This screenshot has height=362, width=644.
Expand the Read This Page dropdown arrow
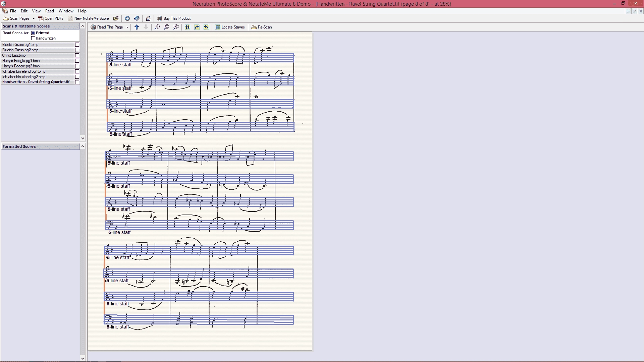(127, 27)
